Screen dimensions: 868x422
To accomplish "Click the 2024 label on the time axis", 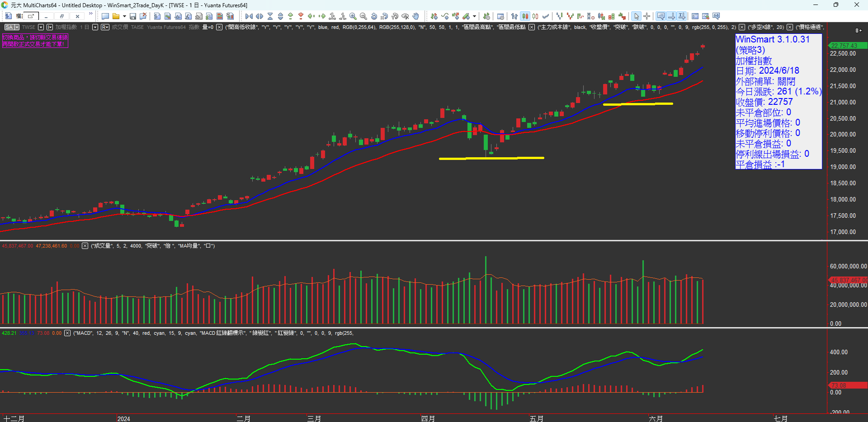I will (x=123, y=419).
